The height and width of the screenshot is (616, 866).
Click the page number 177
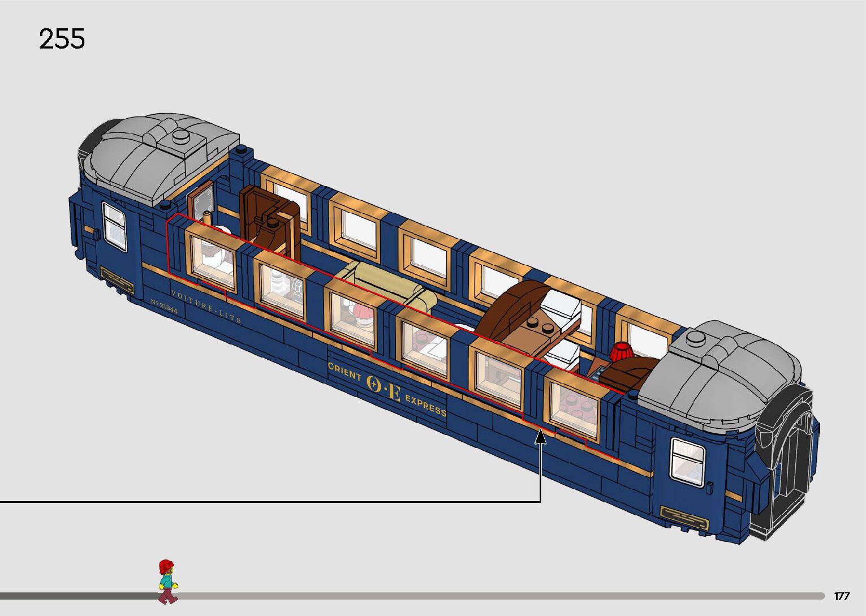coord(841,596)
